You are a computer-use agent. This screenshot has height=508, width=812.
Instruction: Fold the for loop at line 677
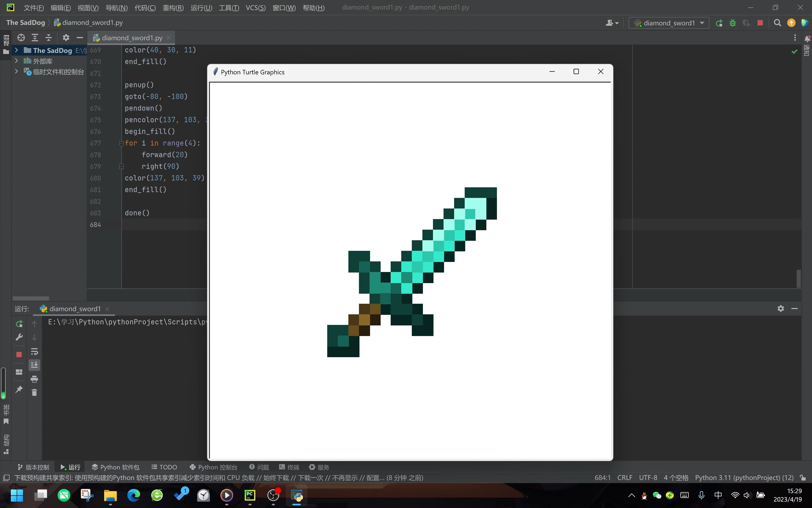click(x=122, y=143)
